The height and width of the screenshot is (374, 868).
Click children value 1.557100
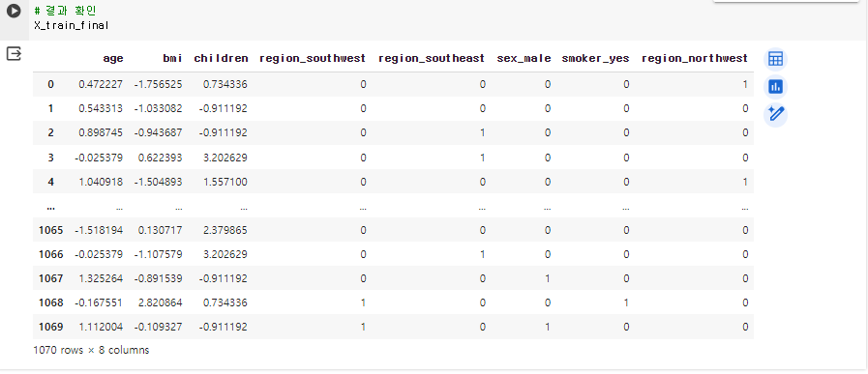(225, 182)
